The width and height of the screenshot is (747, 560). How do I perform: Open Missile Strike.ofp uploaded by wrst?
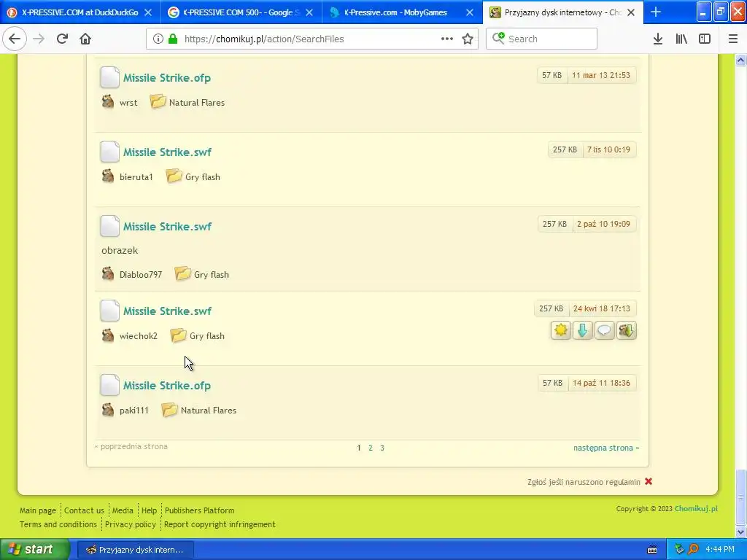[x=167, y=77]
